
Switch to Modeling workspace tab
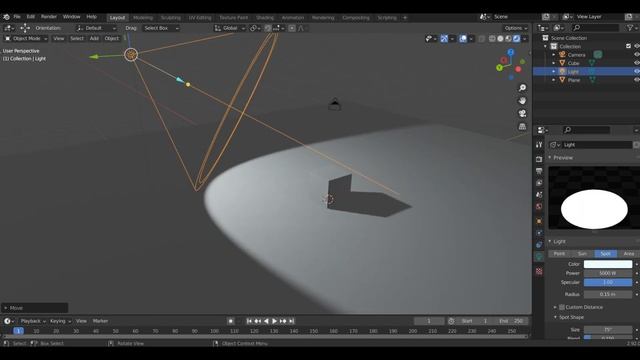(x=143, y=18)
